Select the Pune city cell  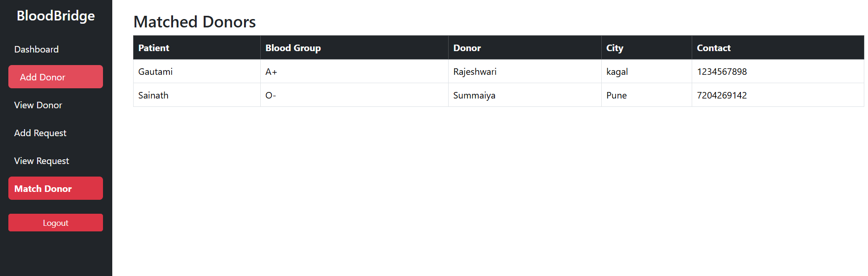point(616,95)
